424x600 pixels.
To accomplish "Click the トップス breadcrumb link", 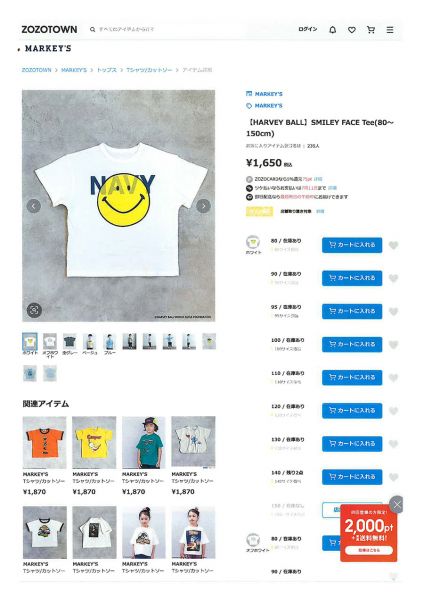I will tap(107, 70).
